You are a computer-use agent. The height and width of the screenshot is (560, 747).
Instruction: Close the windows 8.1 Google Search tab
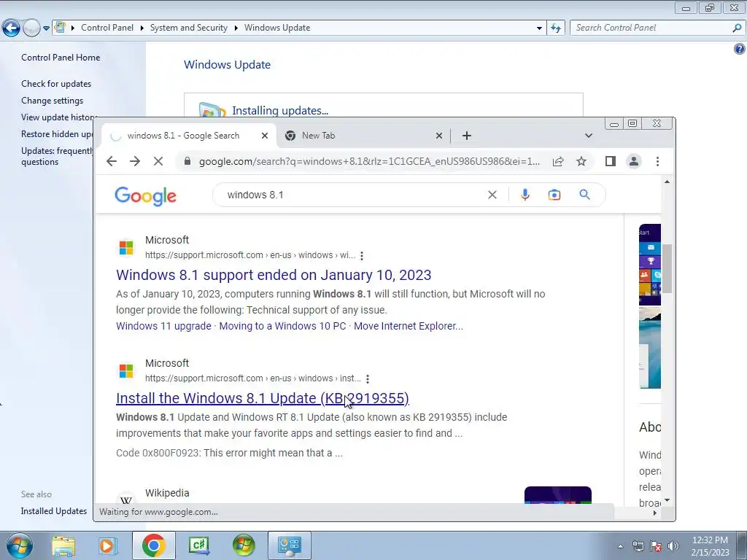point(264,136)
